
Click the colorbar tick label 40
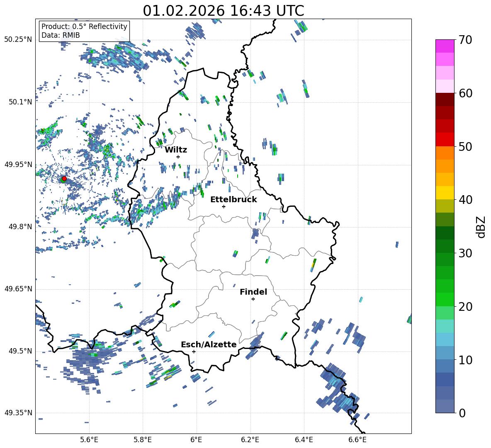click(466, 200)
